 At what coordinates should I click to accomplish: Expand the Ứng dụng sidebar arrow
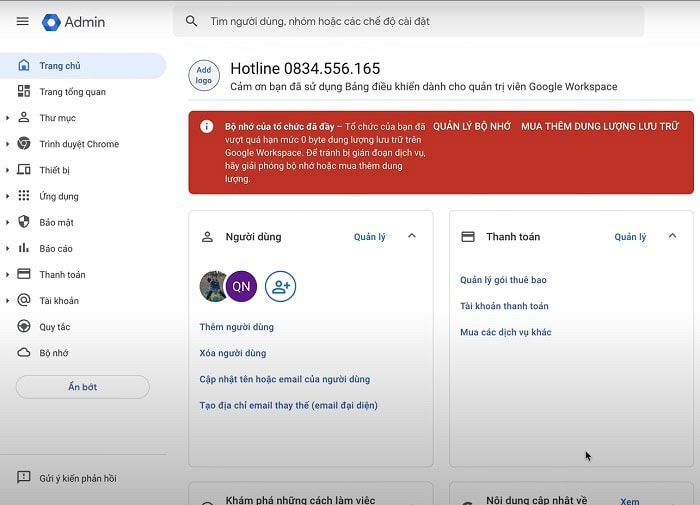tap(7, 196)
